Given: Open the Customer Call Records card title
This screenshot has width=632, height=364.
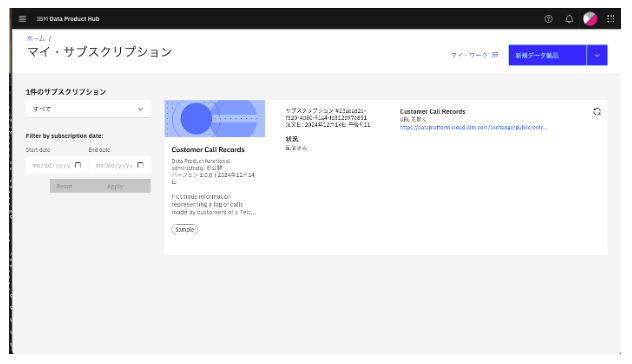Looking at the screenshot, I should click(208, 150).
